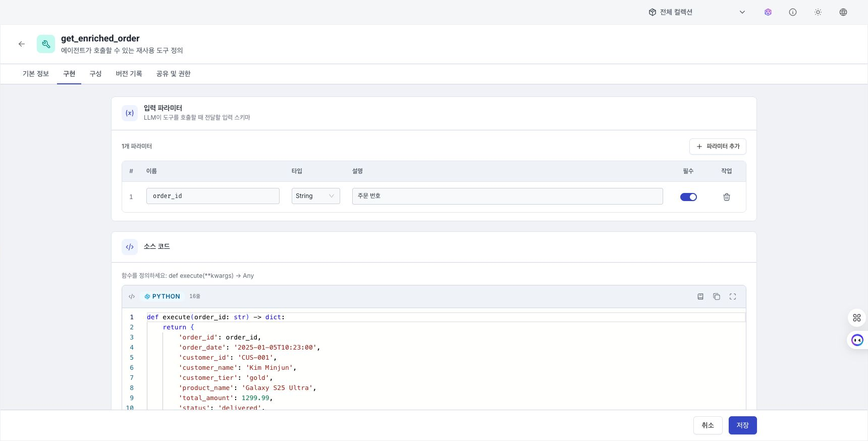The image size is (868, 441).
Task: Click the 이름 column header
Action: click(x=151, y=171)
